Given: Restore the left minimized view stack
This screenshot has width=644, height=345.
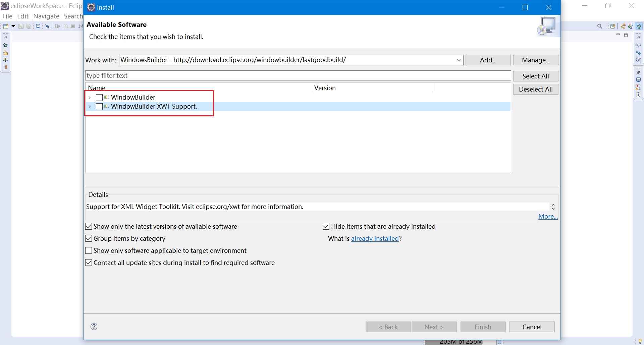Looking at the screenshot, I should coord(5,38).
